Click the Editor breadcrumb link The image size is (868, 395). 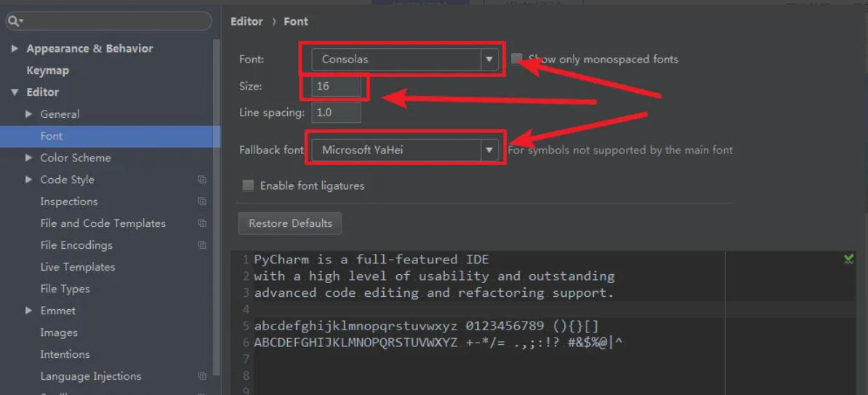246,21
